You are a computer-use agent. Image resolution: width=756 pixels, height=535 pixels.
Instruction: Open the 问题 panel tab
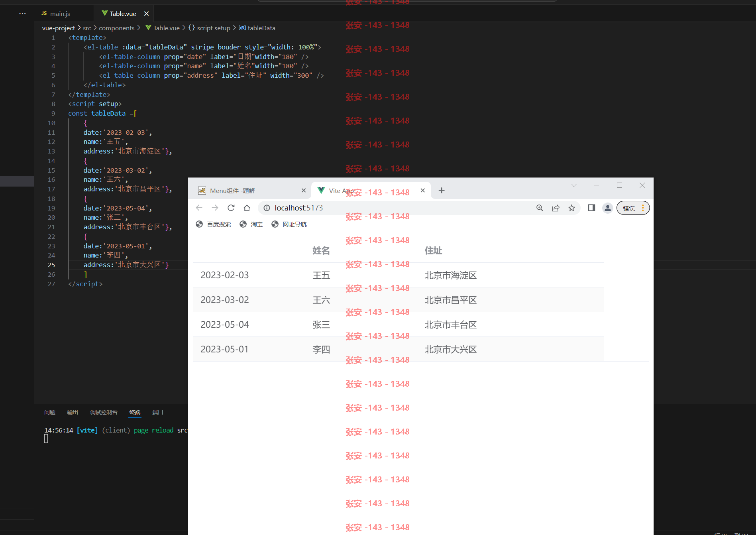pyautogui.click(x=50, y=412)
